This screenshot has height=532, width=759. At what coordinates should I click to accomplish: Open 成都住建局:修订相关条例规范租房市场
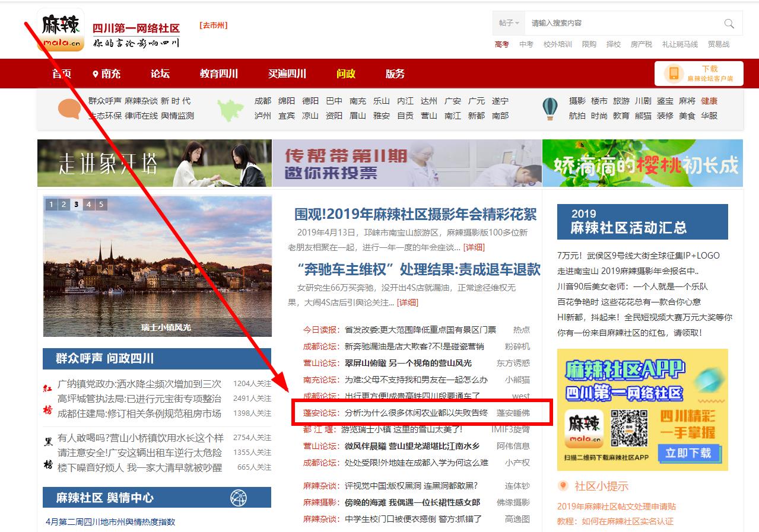tap(139, 413)
